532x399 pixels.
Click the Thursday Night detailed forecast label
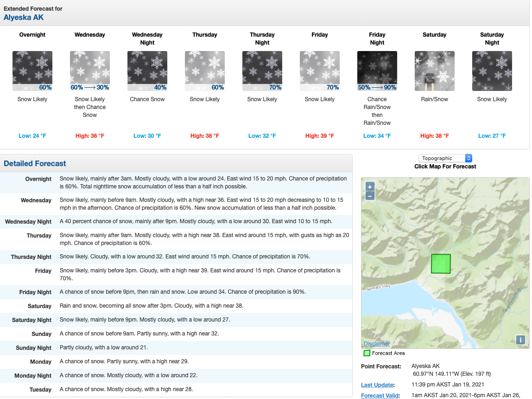click(x=31, y=257)
